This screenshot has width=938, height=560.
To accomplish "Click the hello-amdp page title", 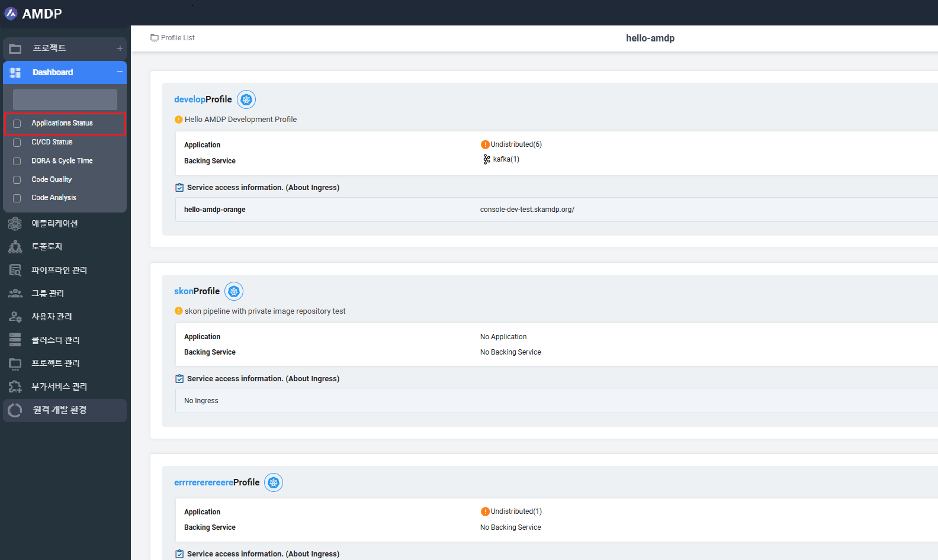I will (650, 38).
